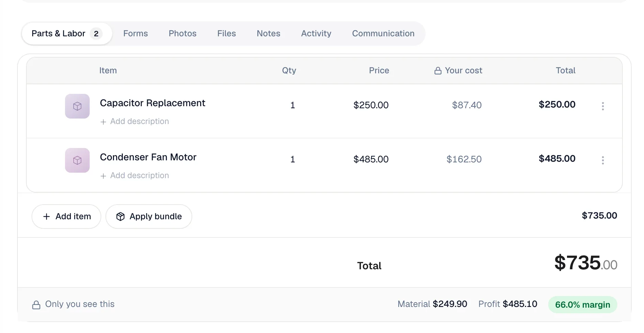Go to the Files tab
Image resolution: width=644 pixels, height=333 pixels.
pos(227,34)
